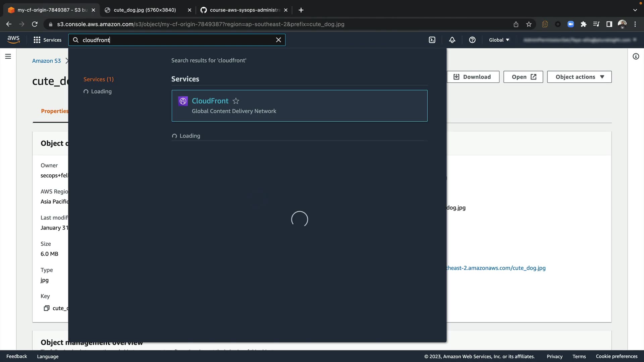Click the Download button
The image size is (644, 362).
[x=473, y=77]
